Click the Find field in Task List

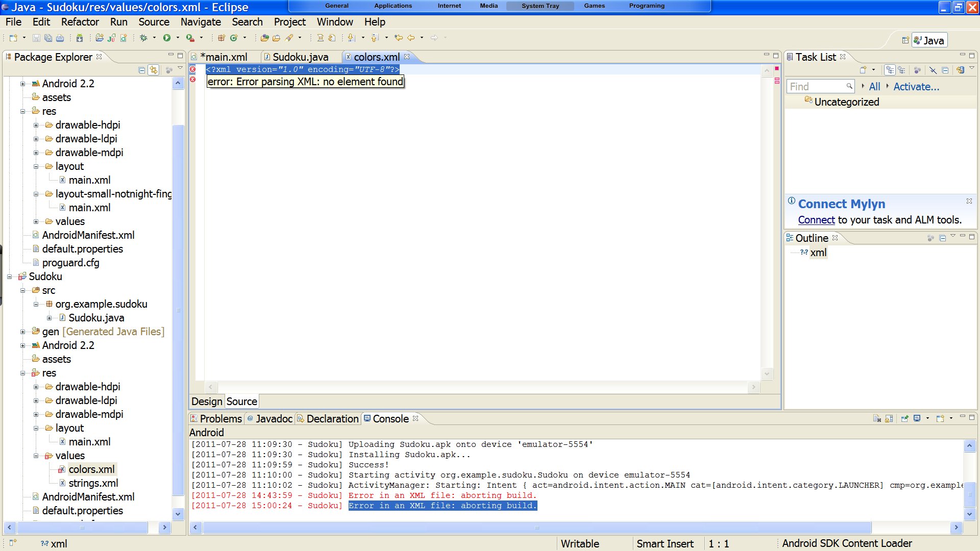pos(820,87)
